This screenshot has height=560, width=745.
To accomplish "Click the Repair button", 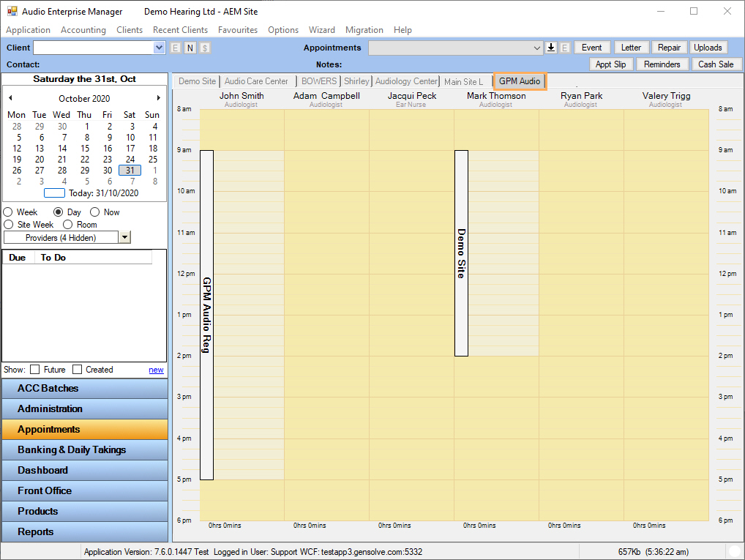I will pos(669,48).
